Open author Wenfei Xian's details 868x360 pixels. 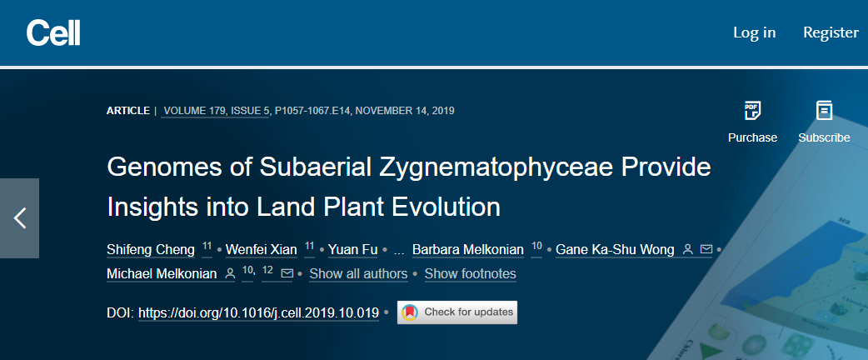(262, 250)
